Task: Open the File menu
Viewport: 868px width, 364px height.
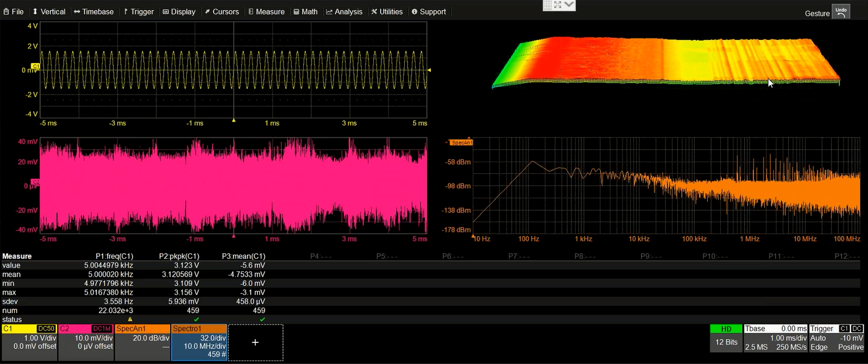Action: (x=14, y=11)
